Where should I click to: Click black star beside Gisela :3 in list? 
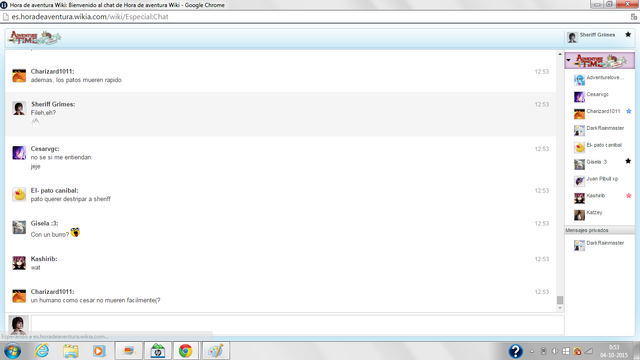point(628,161)
